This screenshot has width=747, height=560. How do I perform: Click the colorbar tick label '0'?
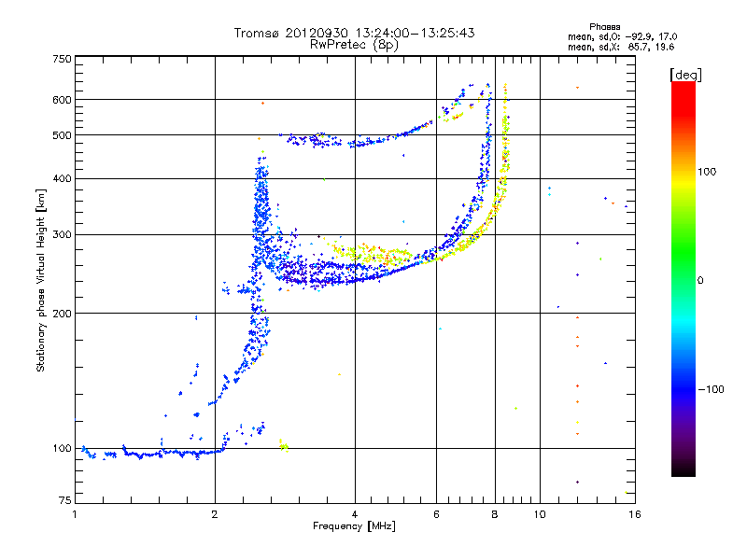pyautogui.click(x=700, y=280)
